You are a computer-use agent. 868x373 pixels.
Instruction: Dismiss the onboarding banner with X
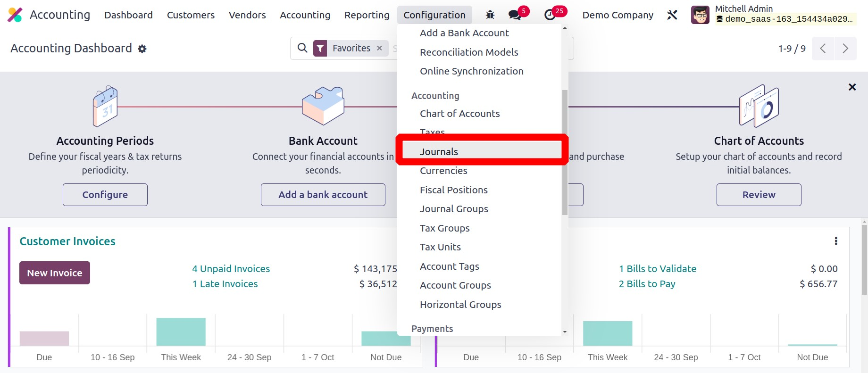(x=852, y=87)
